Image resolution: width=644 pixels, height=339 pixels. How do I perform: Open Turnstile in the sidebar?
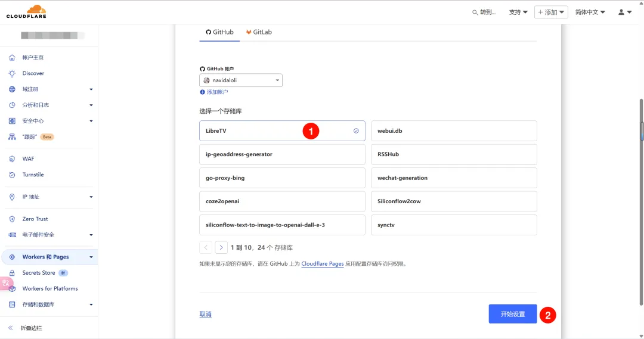[x=33, y=175]
